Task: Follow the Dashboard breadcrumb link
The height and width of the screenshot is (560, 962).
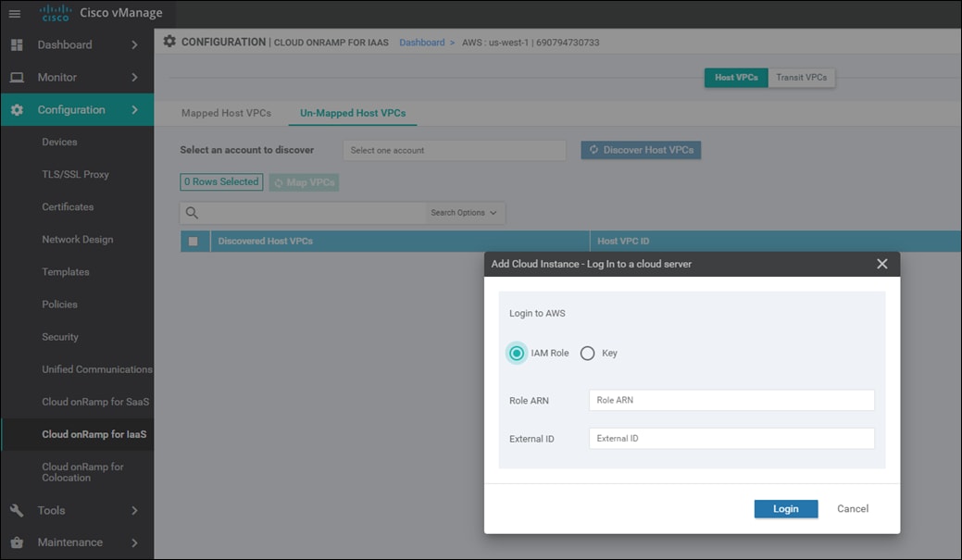Action: 422,43
